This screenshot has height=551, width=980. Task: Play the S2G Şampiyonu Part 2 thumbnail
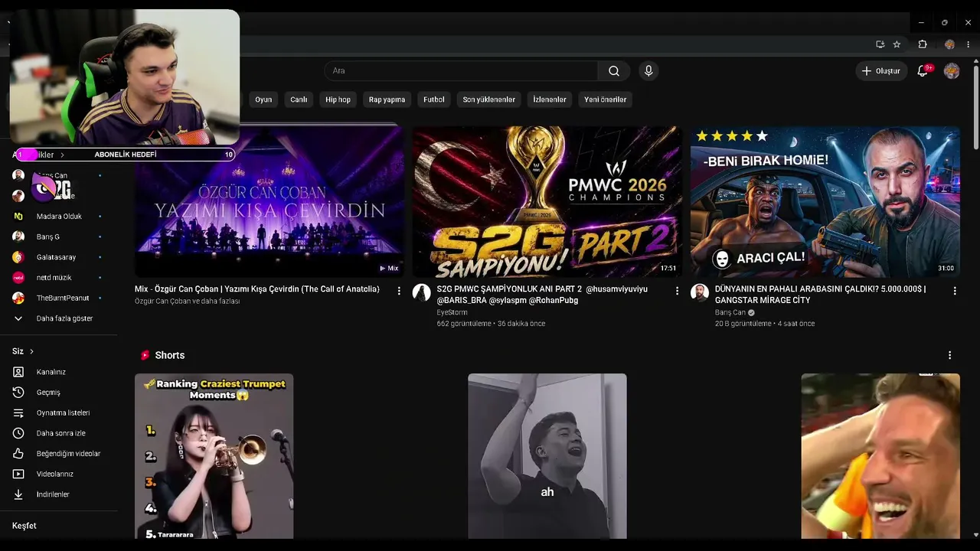[x=547, y=201]
